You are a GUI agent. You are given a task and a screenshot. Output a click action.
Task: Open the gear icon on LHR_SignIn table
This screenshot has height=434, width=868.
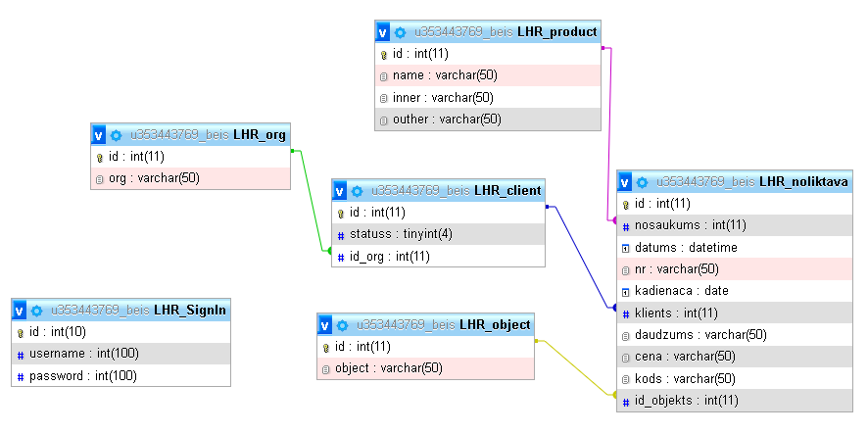36,311
